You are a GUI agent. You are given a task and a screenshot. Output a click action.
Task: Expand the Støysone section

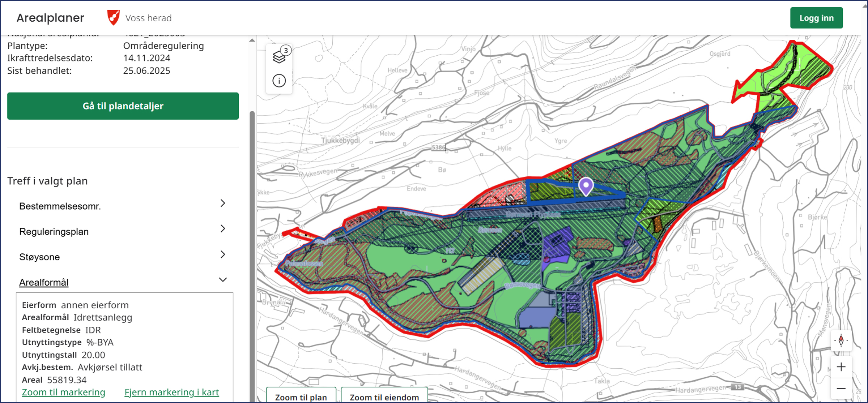coord(223,254)
